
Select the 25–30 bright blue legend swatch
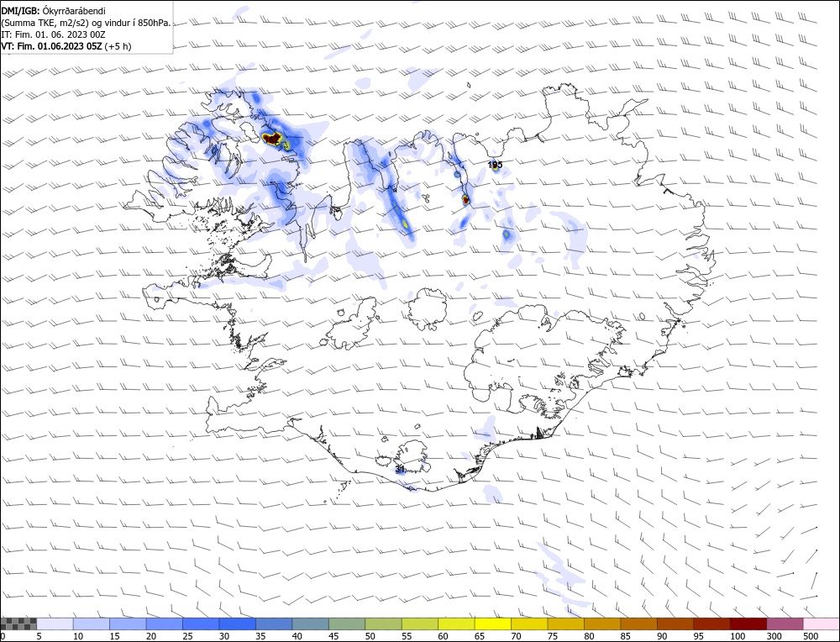coord(201,624)
